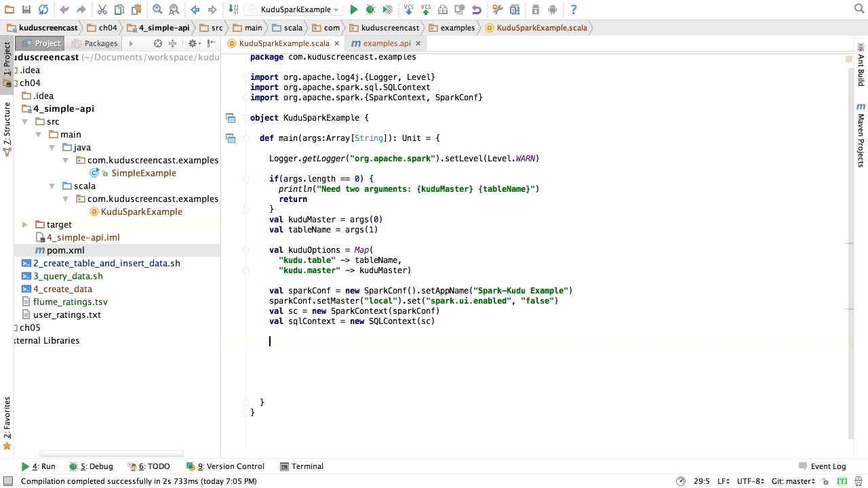Synchronize files using the refresh icon

(43, 9)
